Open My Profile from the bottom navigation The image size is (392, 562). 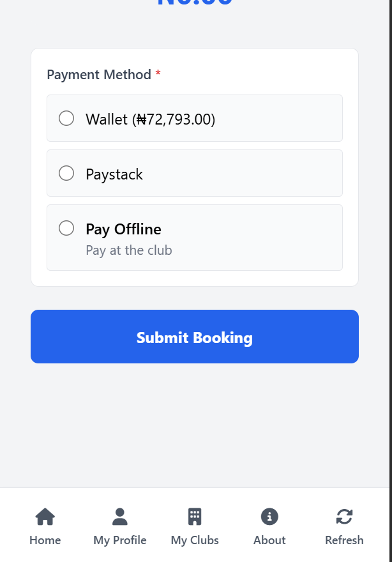pos(119,527)
